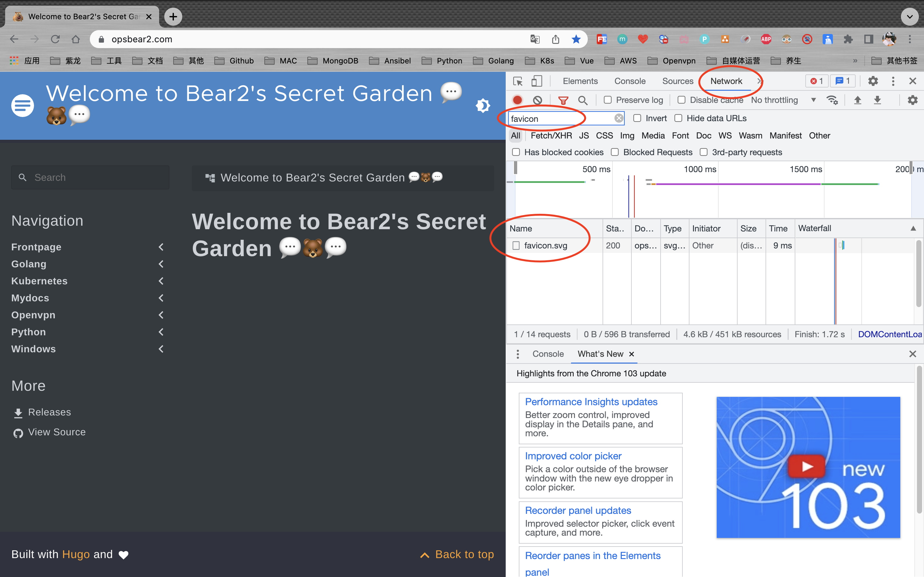Enable the Preserve log checkbox
The height and width of the screenshot is (577, 924).
(x=607, y=100)
